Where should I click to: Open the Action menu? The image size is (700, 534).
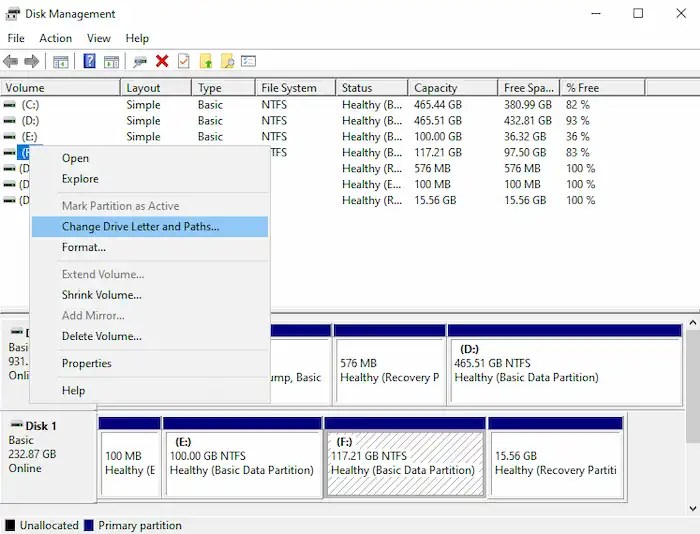[x=55, y=38]
